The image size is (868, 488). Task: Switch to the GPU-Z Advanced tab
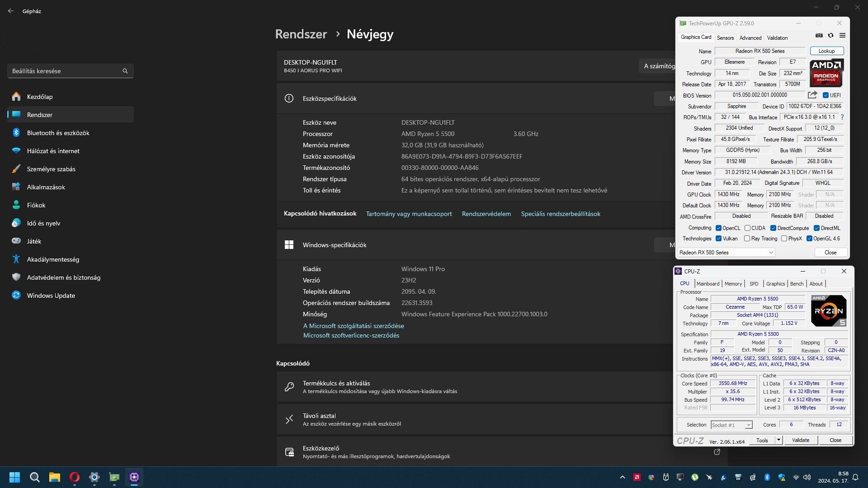point(750,38)
